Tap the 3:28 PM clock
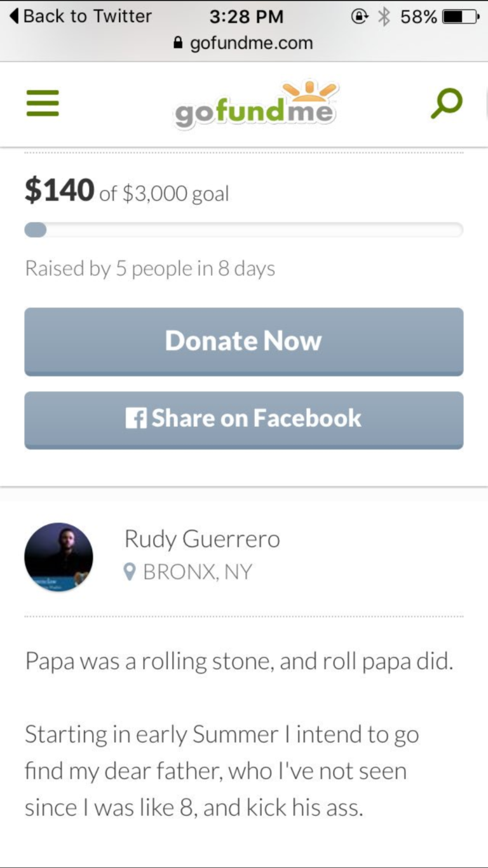This screenshot has width=488, height=868. [x=246, y=17]
